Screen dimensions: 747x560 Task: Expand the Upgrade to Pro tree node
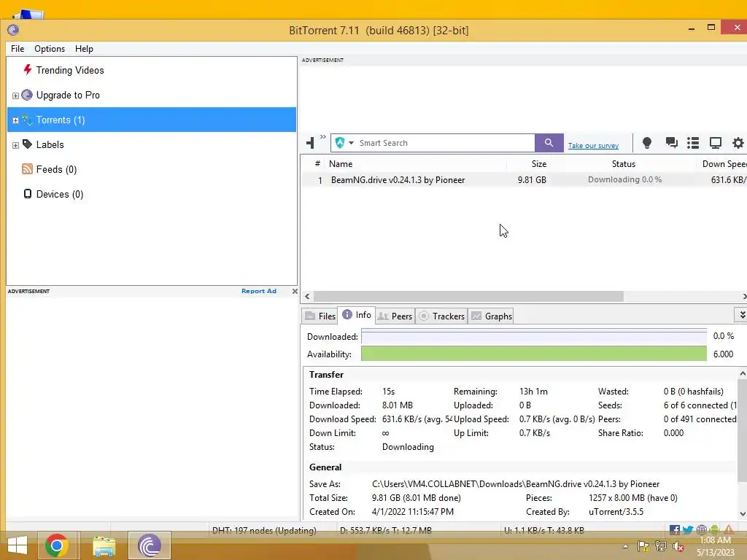15,96
